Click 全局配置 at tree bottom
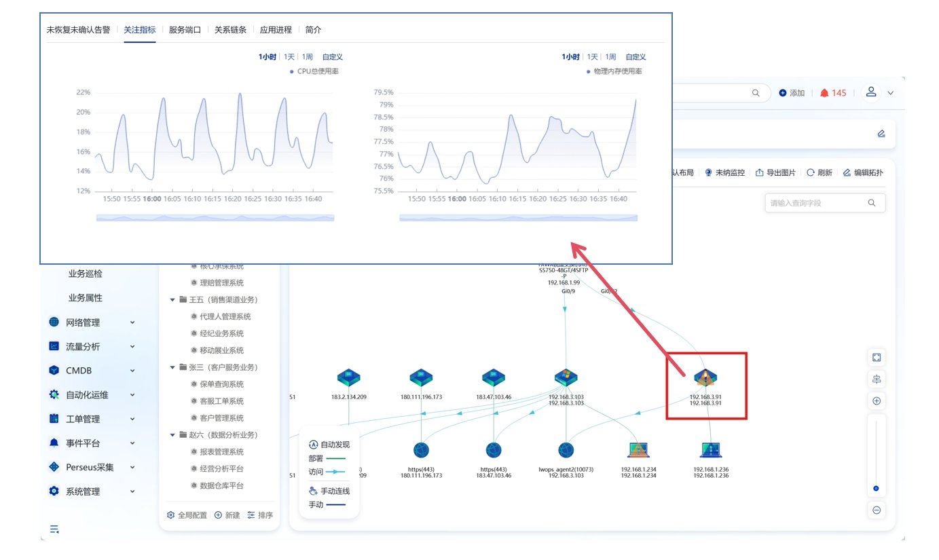This screenshot has height=560, width=939. (187, 515)
